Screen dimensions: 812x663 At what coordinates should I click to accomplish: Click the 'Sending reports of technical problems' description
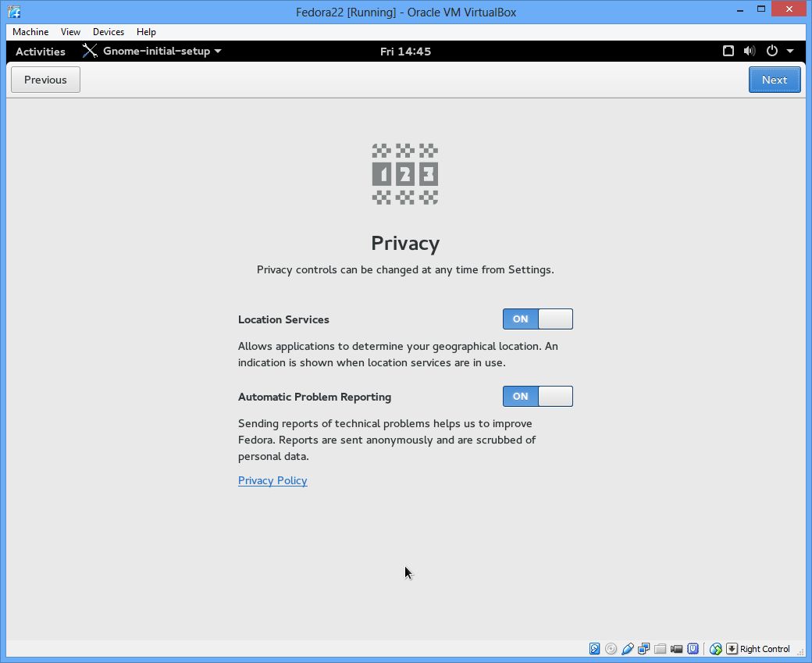point(386,440)
